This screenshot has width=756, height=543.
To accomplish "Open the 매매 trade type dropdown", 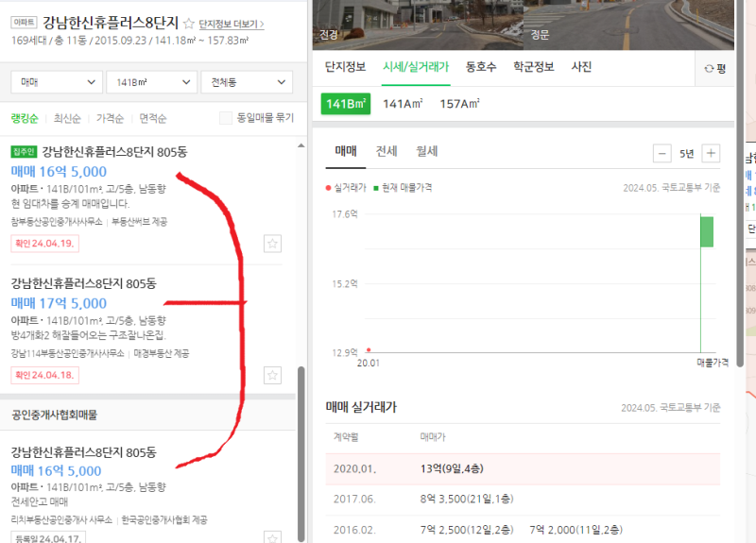I will tap(57, 82).
